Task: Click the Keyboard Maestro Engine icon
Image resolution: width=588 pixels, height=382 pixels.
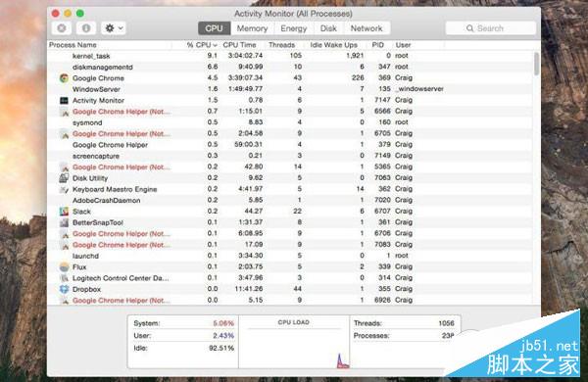Action: point(64,189)
